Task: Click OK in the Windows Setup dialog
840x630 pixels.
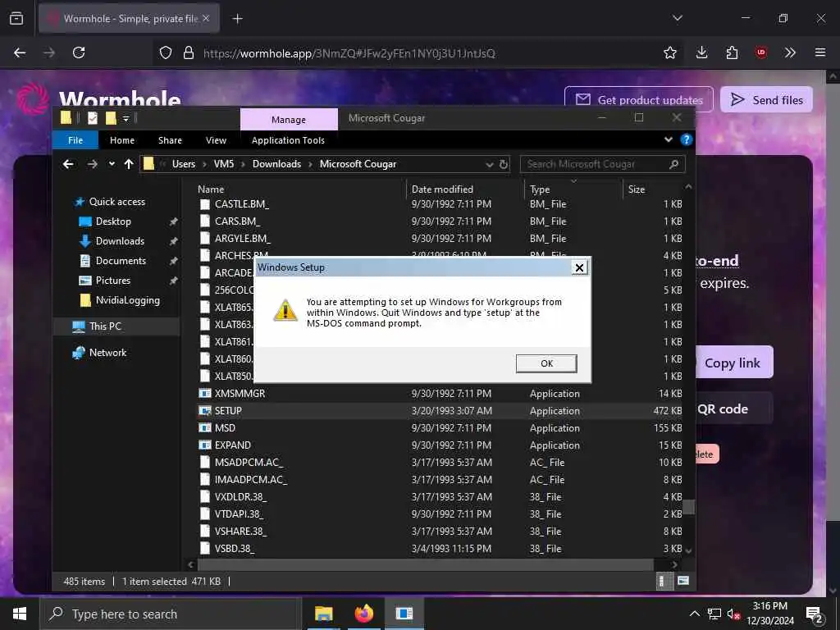Action: click(x=546, y=363)
